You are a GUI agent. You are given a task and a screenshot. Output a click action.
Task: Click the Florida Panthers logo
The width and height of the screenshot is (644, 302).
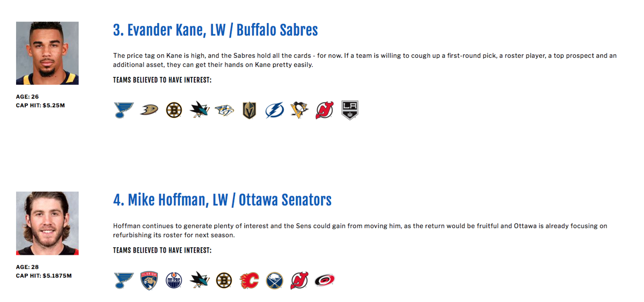tap(149, 280)
